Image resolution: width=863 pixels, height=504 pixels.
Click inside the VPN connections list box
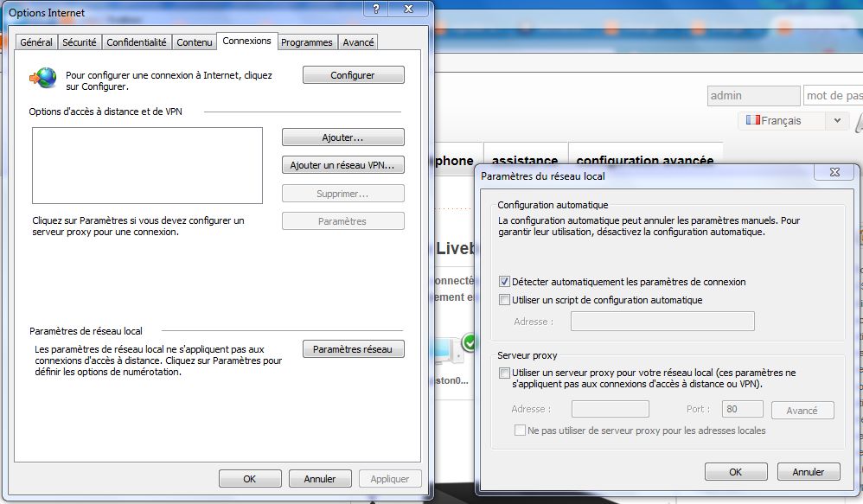(147, 166)
